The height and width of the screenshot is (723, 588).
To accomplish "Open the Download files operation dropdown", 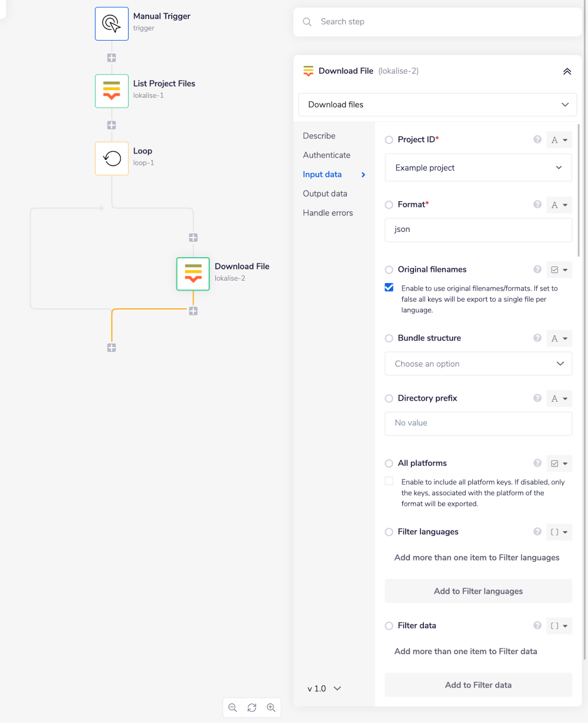I will point(437,105).
